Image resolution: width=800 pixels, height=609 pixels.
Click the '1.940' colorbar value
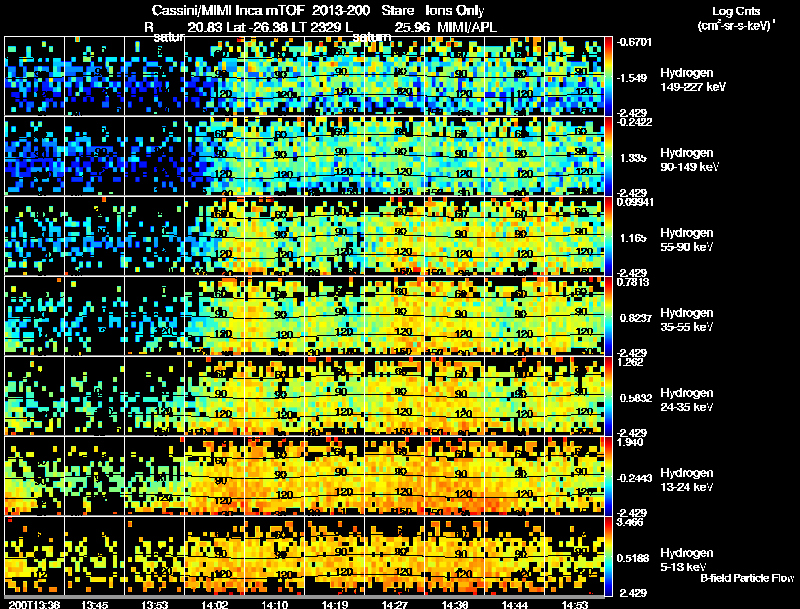[630, 442]
